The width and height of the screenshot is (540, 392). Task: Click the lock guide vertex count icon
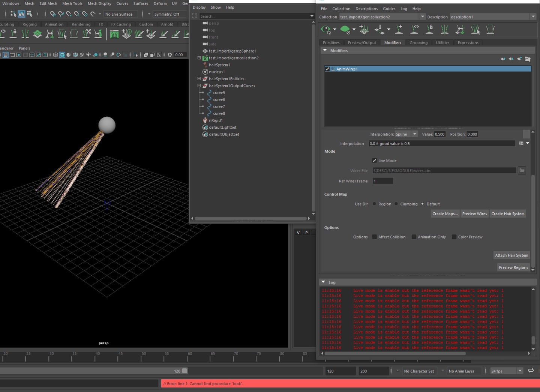pos(429,29)
